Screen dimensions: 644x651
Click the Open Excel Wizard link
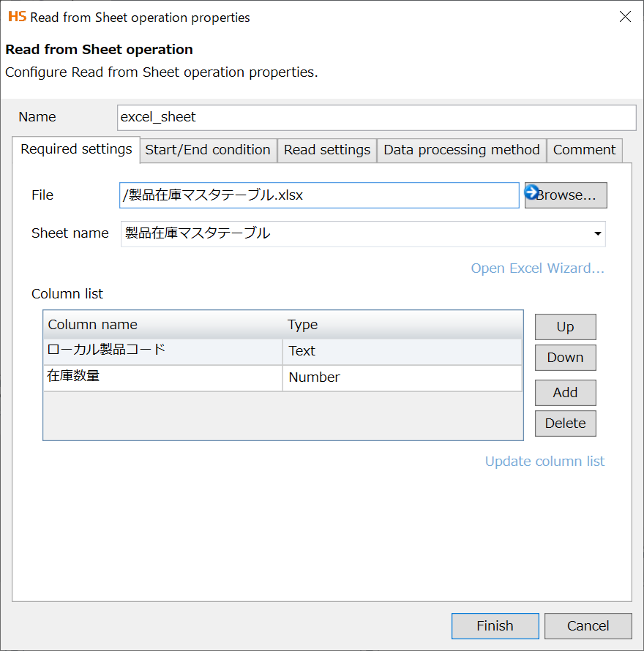tap(537, 268)
